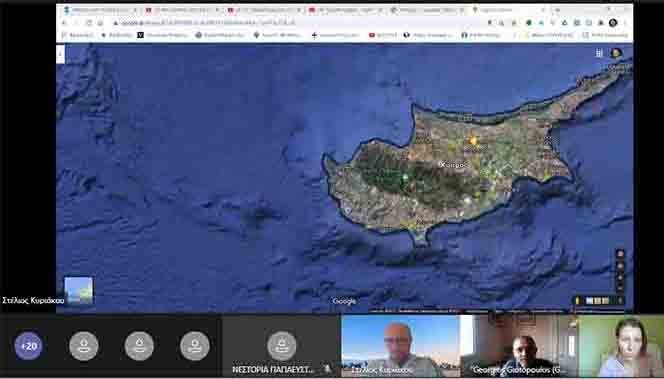Screen dimensions: 664x379
Task: Expand the imagery bar arrow beside the thumbnails
Action: tap(620, 301)
